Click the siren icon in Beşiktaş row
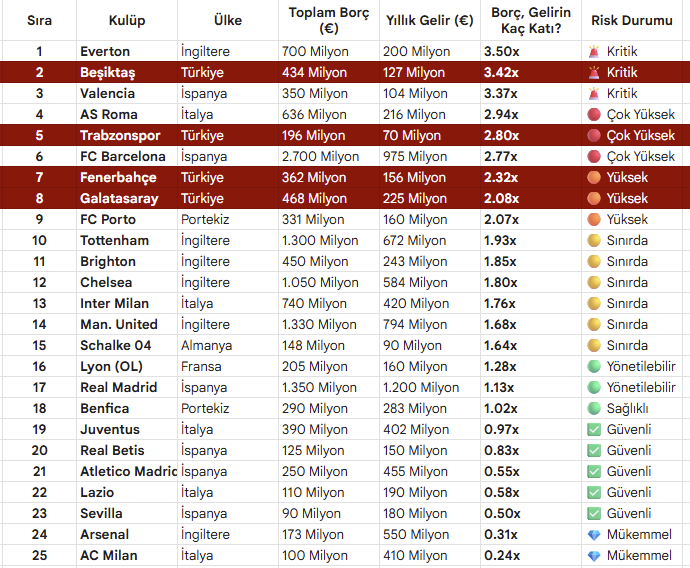 (x=594, y=72)
